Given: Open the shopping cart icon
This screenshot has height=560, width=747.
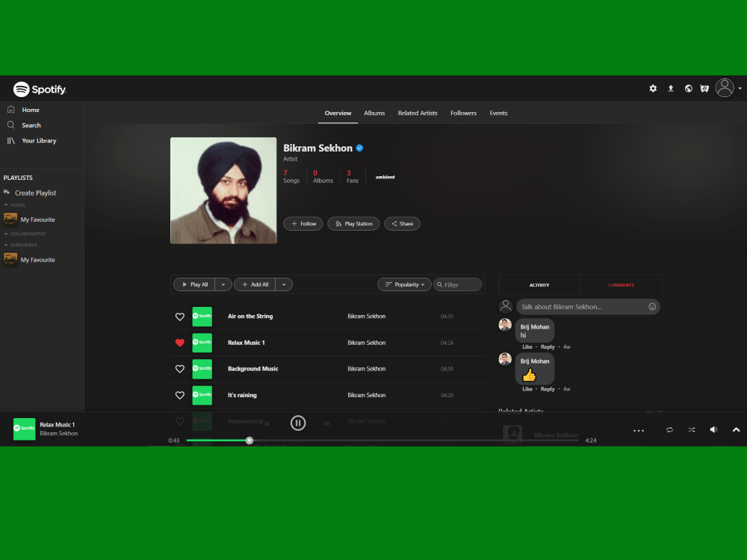Looking at the screenshot, I should (704, 88).
